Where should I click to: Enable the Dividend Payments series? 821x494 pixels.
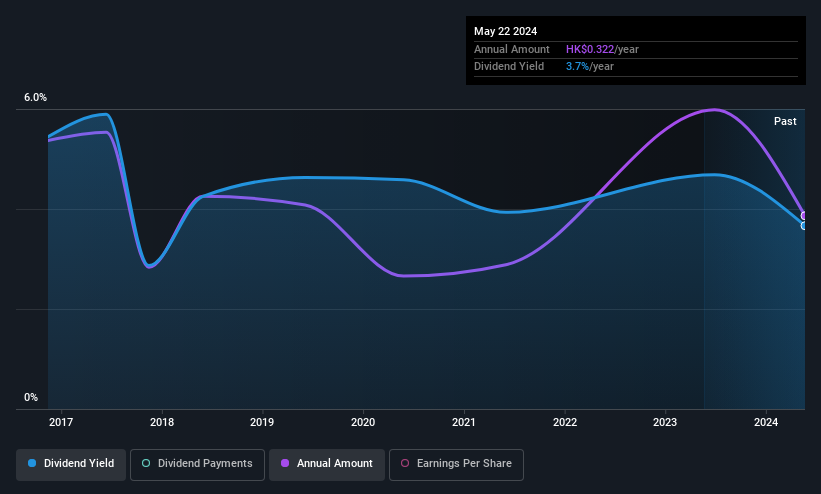point(197,464)
